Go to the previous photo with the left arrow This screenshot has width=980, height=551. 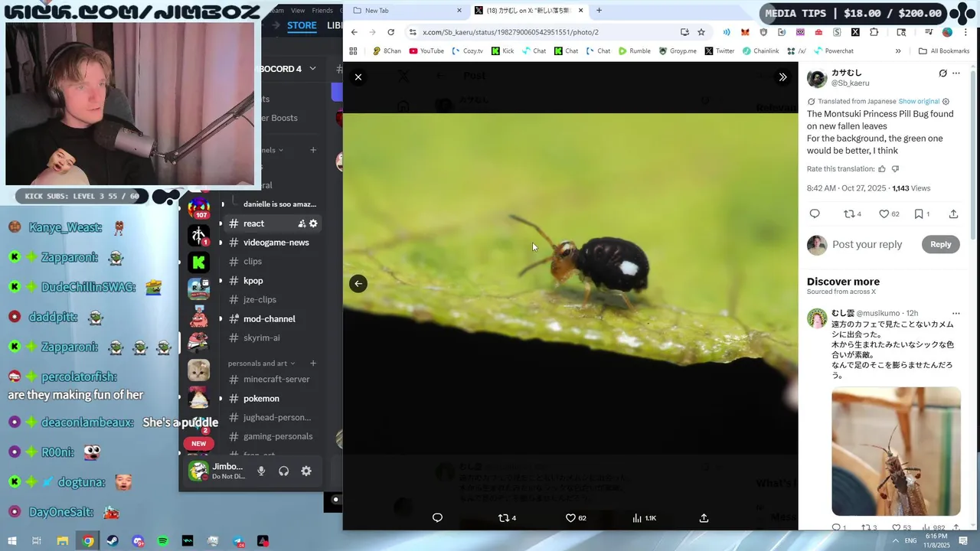point(358,283)
